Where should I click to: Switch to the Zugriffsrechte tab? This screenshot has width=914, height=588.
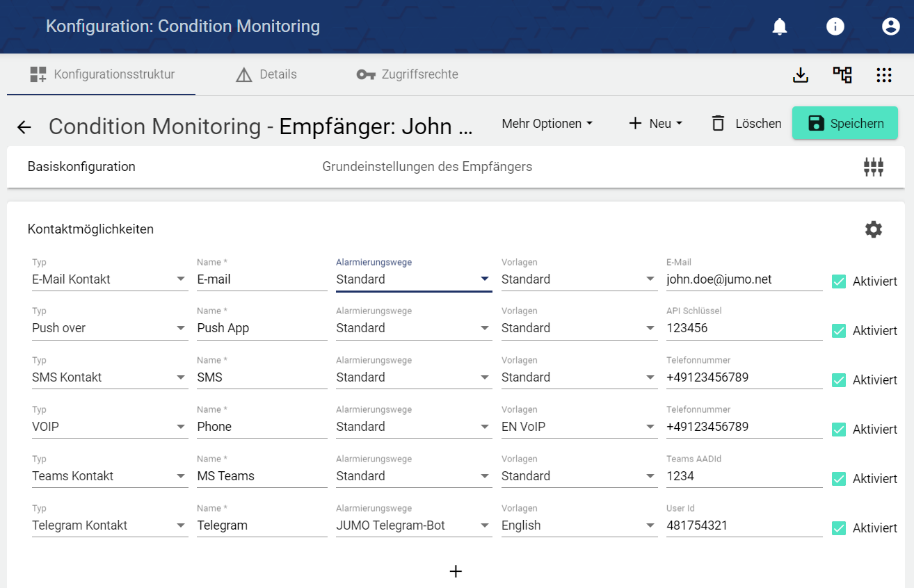pyautogui.click(x=408, y=74)
